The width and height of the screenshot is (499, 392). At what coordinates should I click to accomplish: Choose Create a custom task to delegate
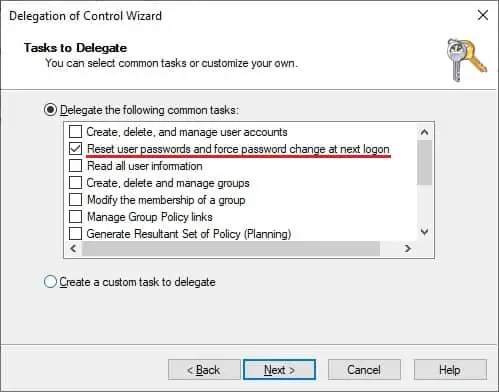(x=50, y=282)
